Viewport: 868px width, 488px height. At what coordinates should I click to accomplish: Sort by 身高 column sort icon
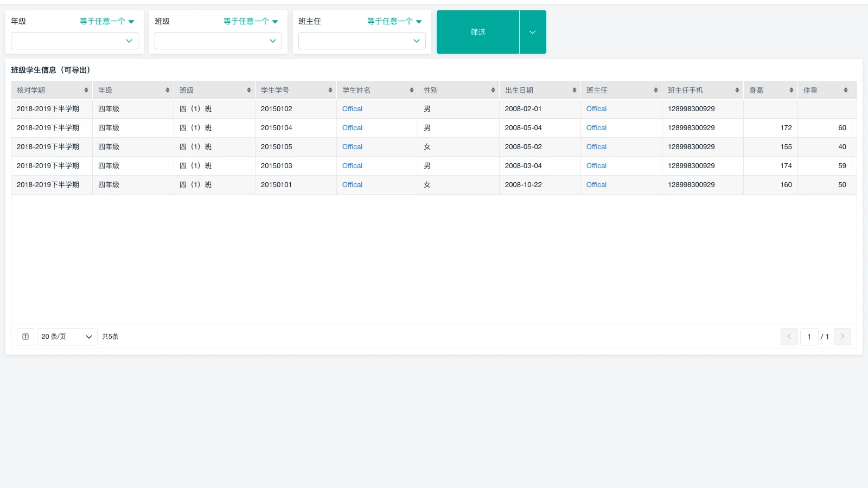[792, 91]
